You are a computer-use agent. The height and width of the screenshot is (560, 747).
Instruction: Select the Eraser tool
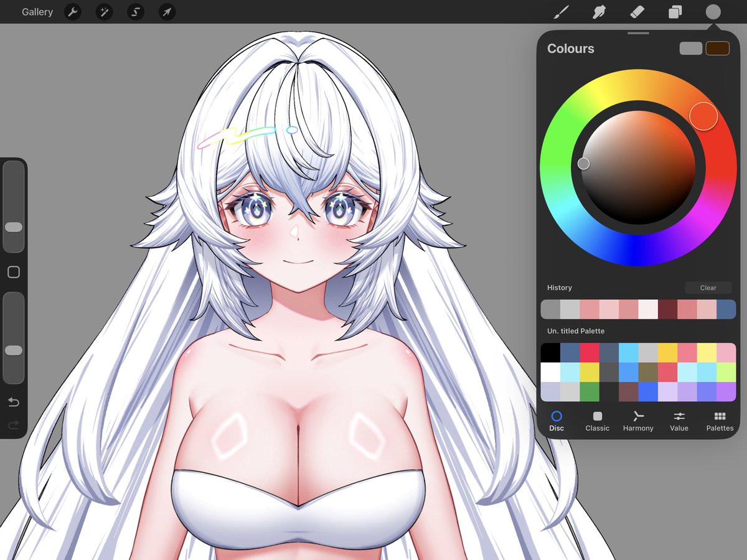tap(636, 12)
